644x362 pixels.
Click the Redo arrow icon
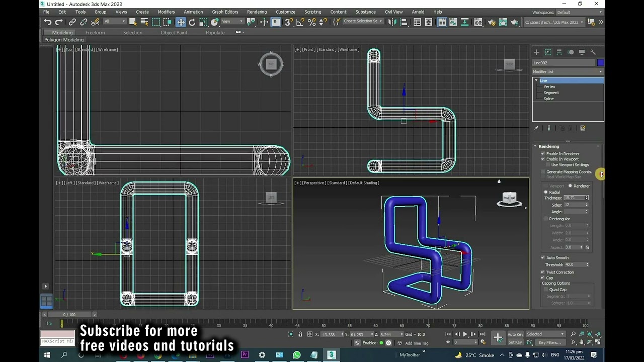pos(58,22)
